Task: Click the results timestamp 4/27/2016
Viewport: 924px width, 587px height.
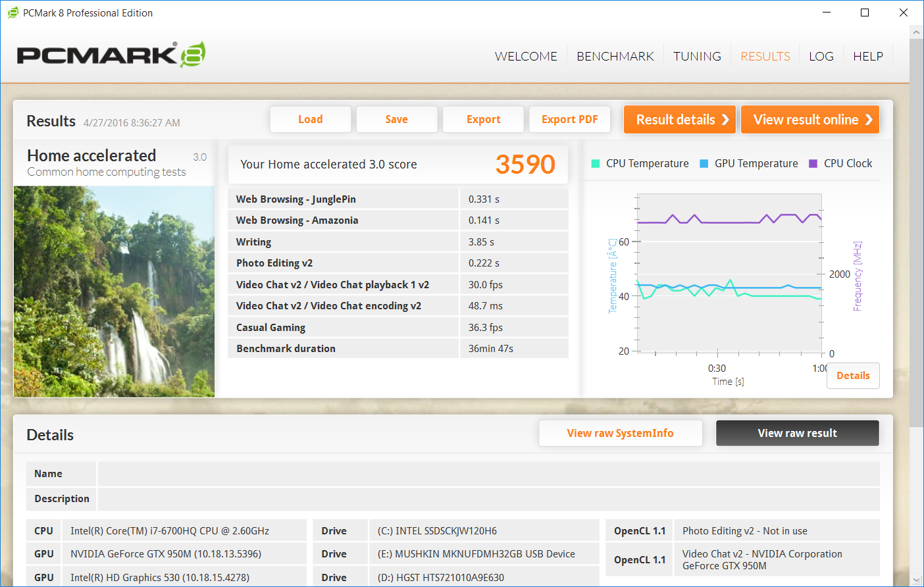Action: (132, 123)
